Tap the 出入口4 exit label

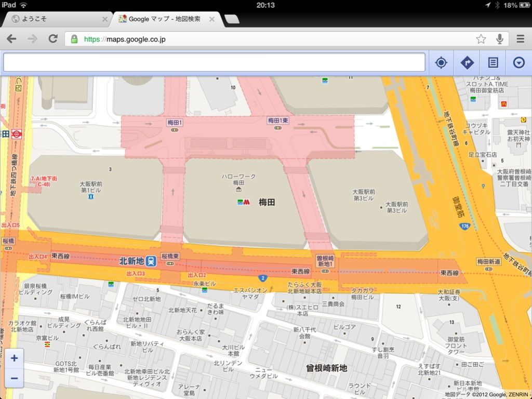tap(37, 257)
